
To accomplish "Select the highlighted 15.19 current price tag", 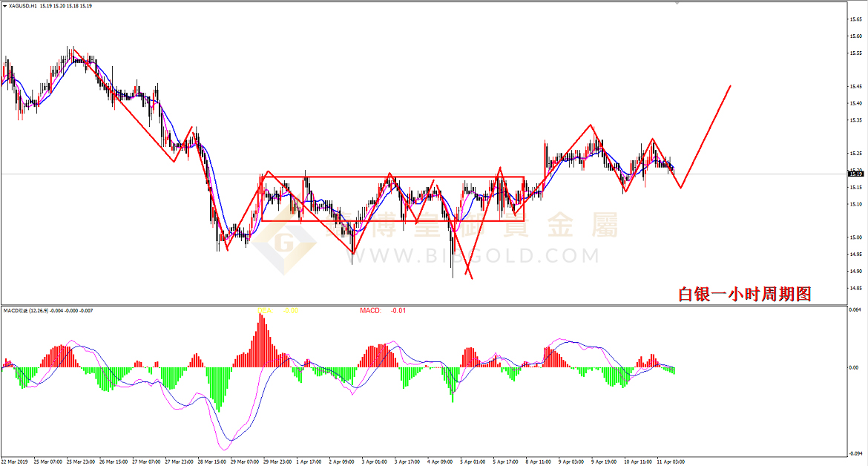I will pyautogui.click(x=856, y=174).
